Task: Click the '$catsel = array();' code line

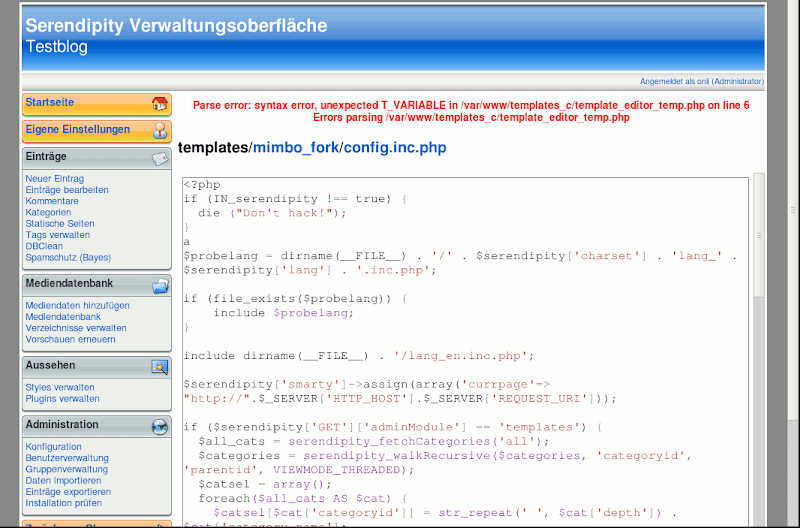Action: [x=265, y=484]
